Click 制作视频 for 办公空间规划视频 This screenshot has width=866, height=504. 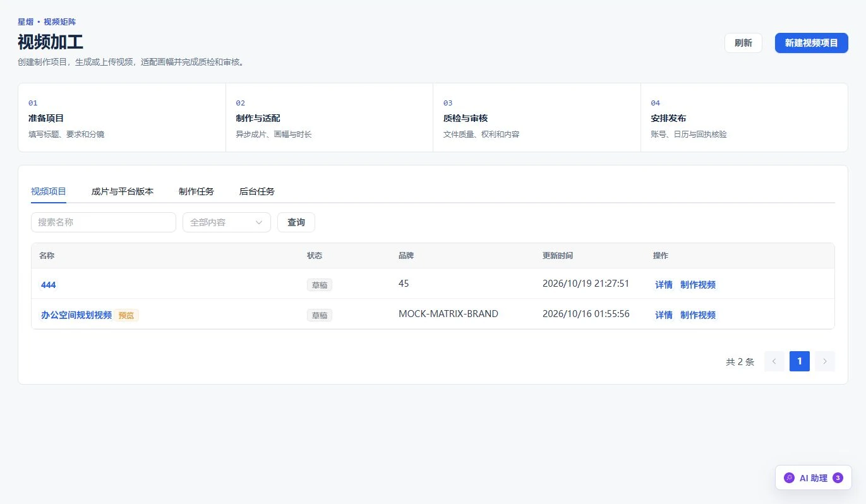click(x=698, y=315)
